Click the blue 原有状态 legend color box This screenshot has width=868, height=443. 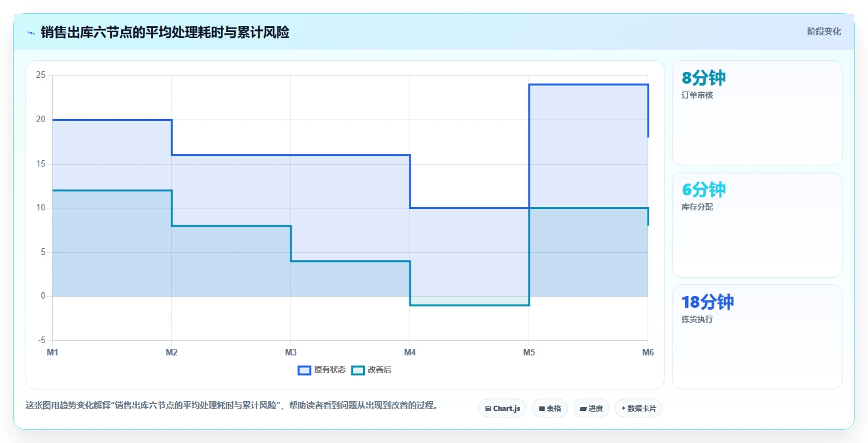pyautogui.click(x=304, y=370)
